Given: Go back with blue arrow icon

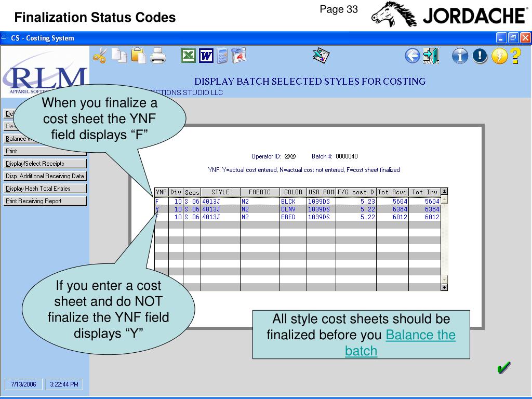Looking at the screenshot, I should 412,56.
